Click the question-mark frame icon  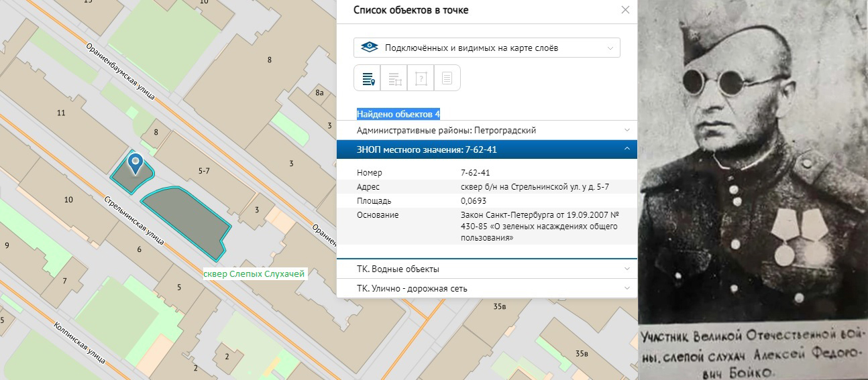(421, 78)
